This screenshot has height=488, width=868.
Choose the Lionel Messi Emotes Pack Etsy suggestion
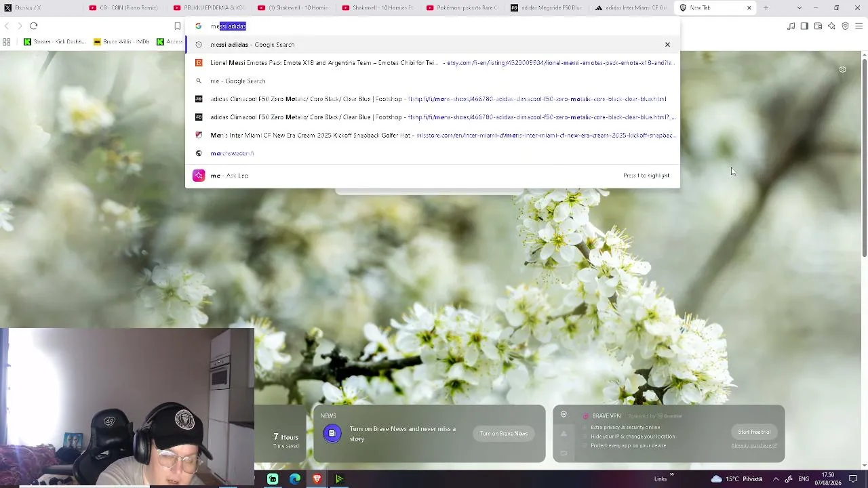pyautogui.click(x=432, y=63)
